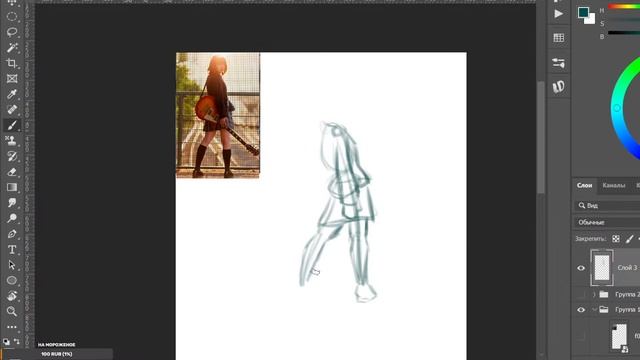Select the Frame tool
The width and height of the screenshot is (640, 360).
tap(12, 78)
